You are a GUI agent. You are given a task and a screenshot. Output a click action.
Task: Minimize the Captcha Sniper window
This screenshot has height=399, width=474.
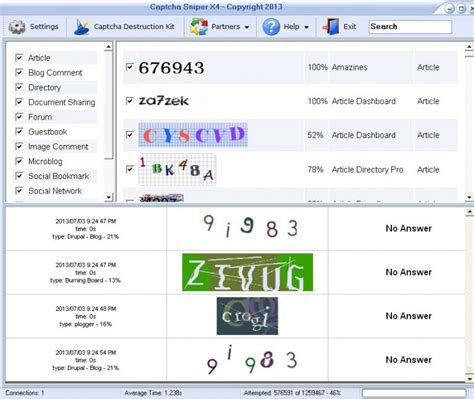coord(450,8)
